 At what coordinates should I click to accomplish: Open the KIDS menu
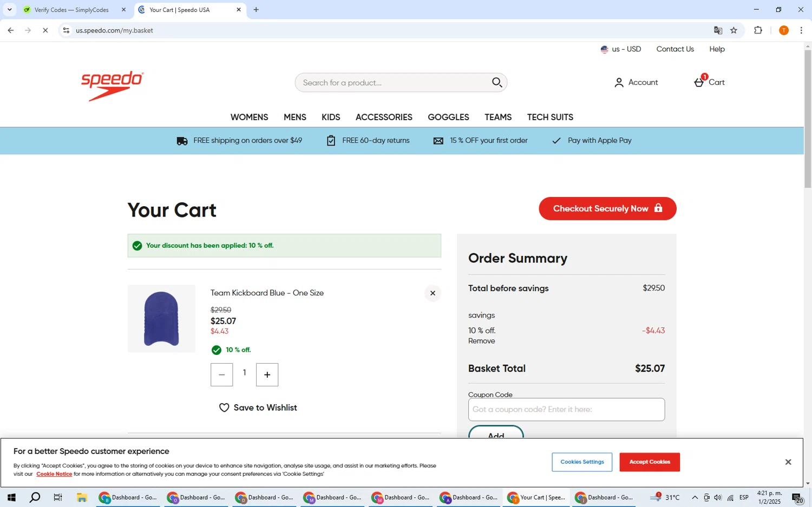coord(331,117)
